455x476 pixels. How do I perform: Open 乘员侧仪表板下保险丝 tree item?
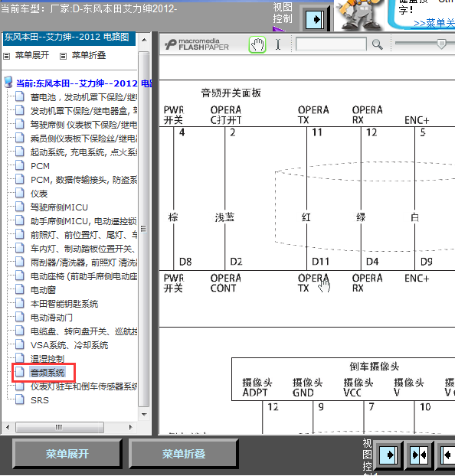tap(83, 139)
